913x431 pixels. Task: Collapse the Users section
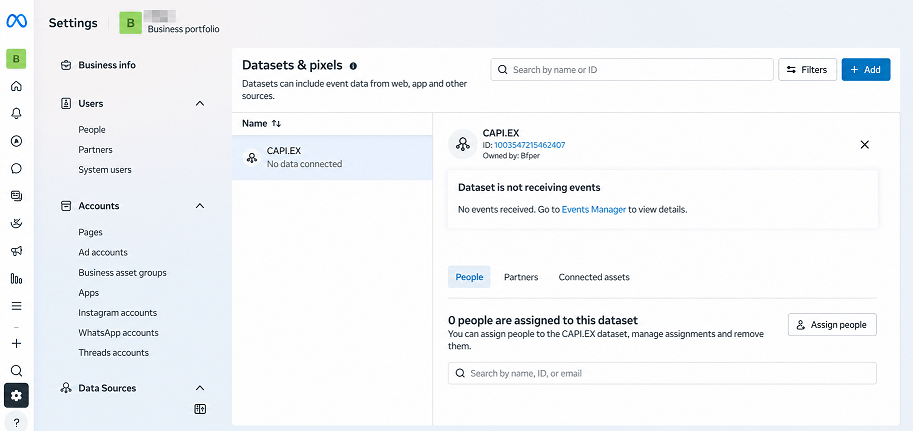pyautogui.click(x=200, y=104)
